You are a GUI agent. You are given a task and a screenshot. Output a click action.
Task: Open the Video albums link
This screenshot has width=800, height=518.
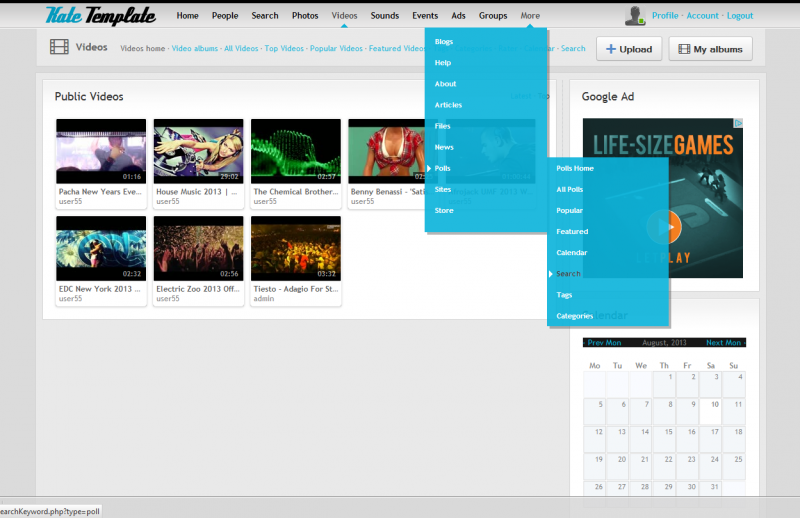(194, 48)
